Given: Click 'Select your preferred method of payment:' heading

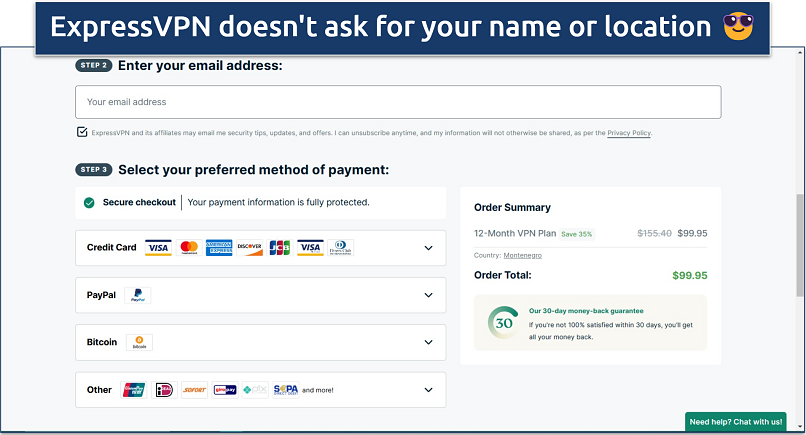Looking at the screenshot, I should tap(254, 170).
